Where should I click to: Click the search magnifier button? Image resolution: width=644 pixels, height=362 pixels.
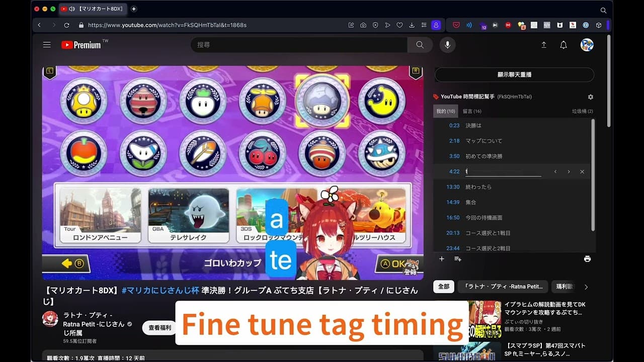(420, 45)
